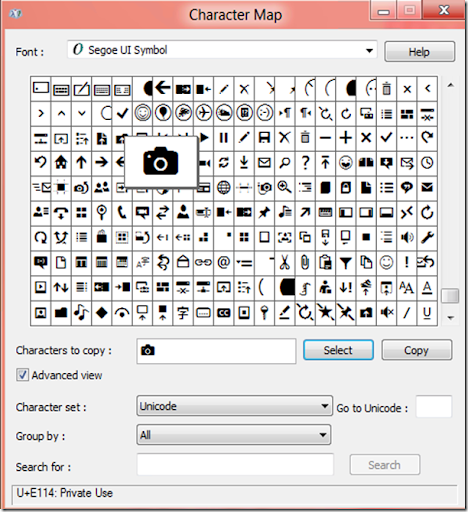Select the paperclip attach glyph
Viewport: 468px width, 512px height.
click(305, 263)
